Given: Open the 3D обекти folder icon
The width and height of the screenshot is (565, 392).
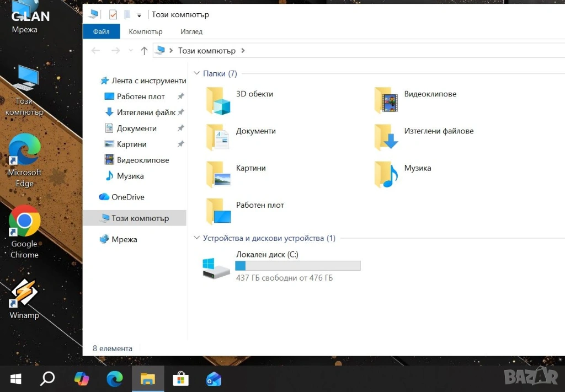Looking at the screenshot, I should pos(218,101).
